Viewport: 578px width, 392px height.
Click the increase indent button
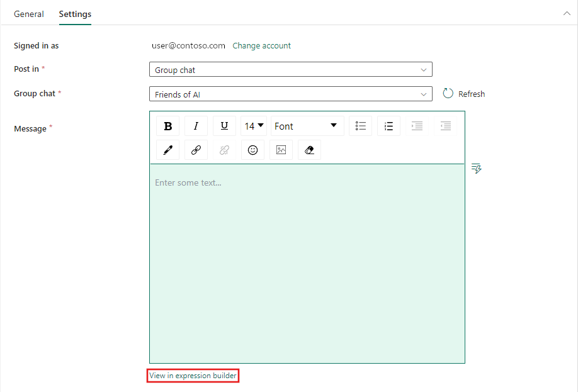(x=417, y=126)
